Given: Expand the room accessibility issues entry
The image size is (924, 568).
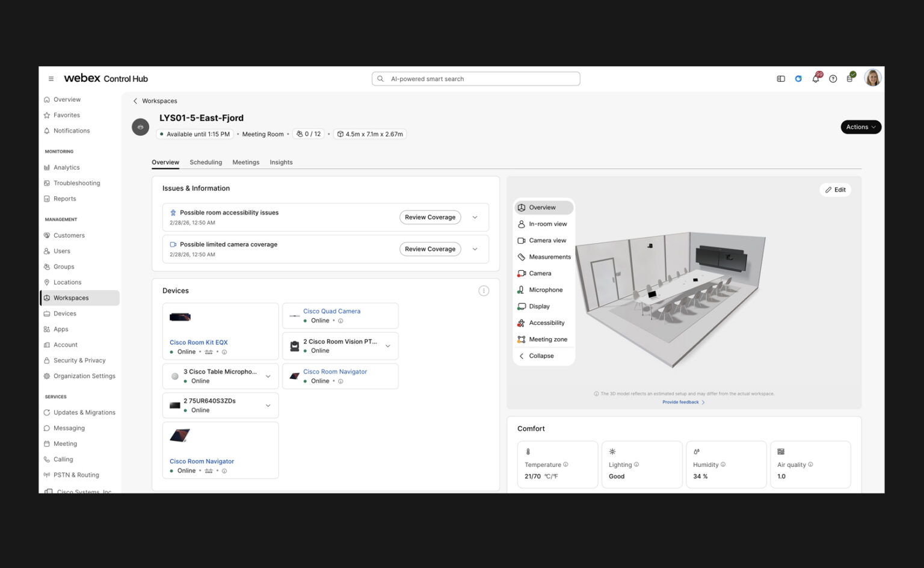Looking at the screenshot, I should click(x=475, y=218).
